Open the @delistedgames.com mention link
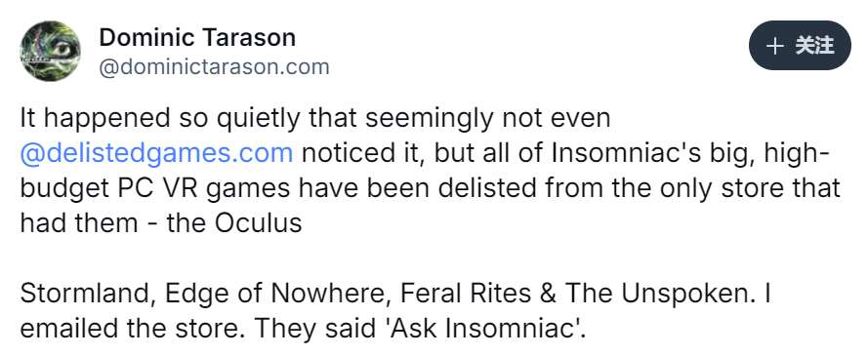 [x=156, y=153]
